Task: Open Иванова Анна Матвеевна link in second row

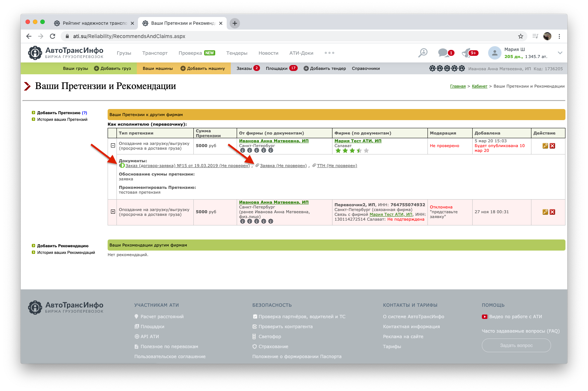Action: pyautogui.click(x=274, y=202)
